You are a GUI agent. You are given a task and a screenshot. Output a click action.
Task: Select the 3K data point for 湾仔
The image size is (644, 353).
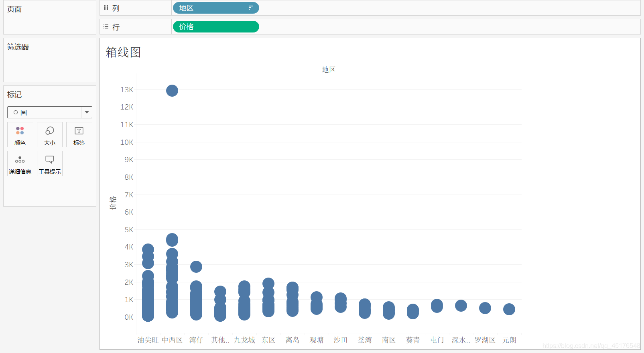click(x=196, y=267)
